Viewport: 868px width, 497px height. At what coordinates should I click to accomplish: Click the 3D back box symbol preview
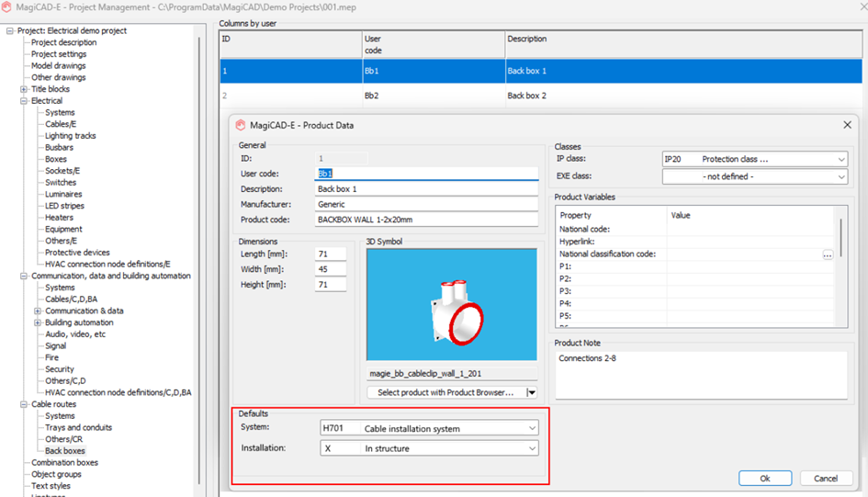[x=451, y=304]
